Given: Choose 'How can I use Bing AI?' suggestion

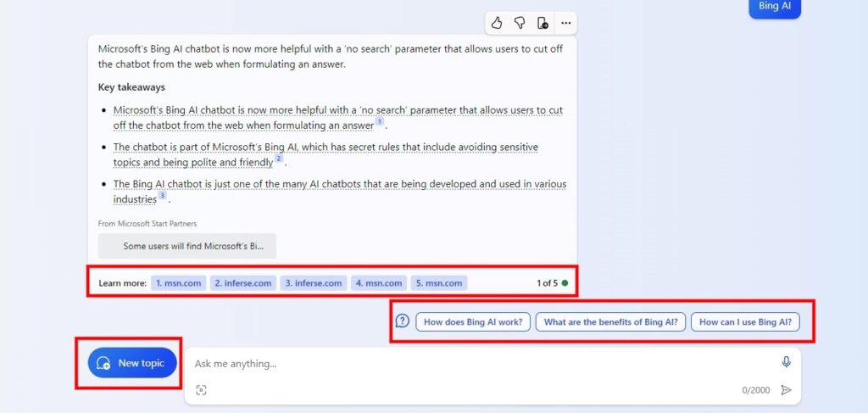Looking at the screenshot, I should 745,322.
